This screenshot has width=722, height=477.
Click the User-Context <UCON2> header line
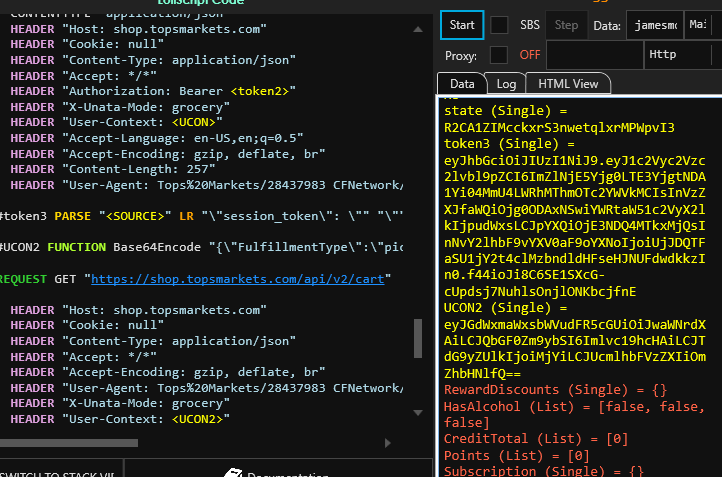tap(120, 419)
